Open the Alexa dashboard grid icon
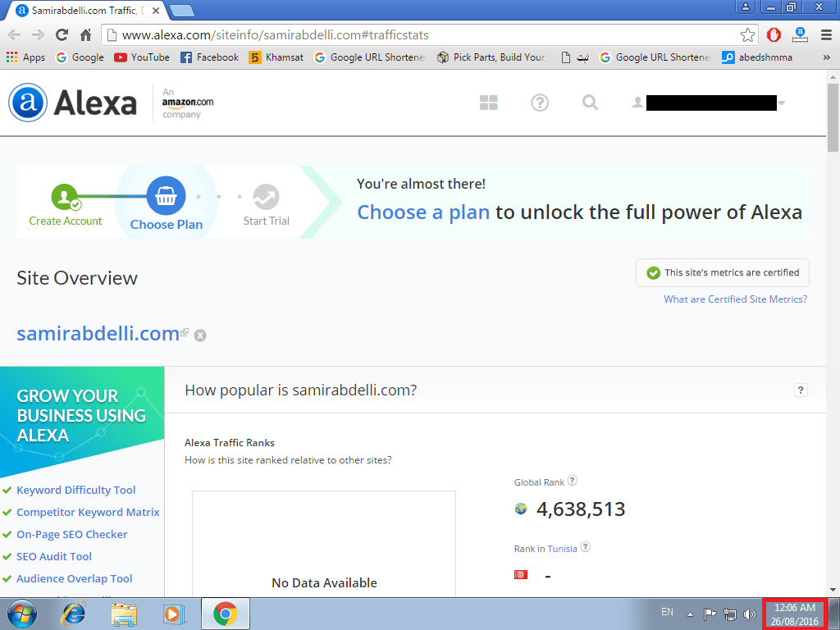 (x=489, y=103)
